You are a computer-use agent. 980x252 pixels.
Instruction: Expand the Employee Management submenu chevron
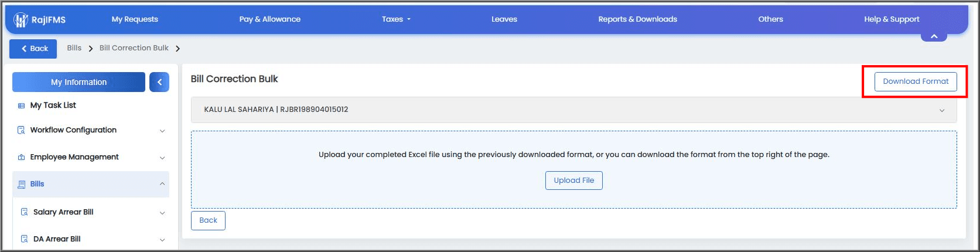tap(162, 158)
